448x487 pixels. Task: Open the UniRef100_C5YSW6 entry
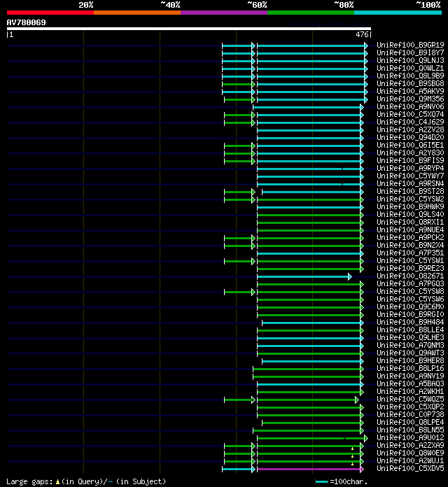(410, 299)
